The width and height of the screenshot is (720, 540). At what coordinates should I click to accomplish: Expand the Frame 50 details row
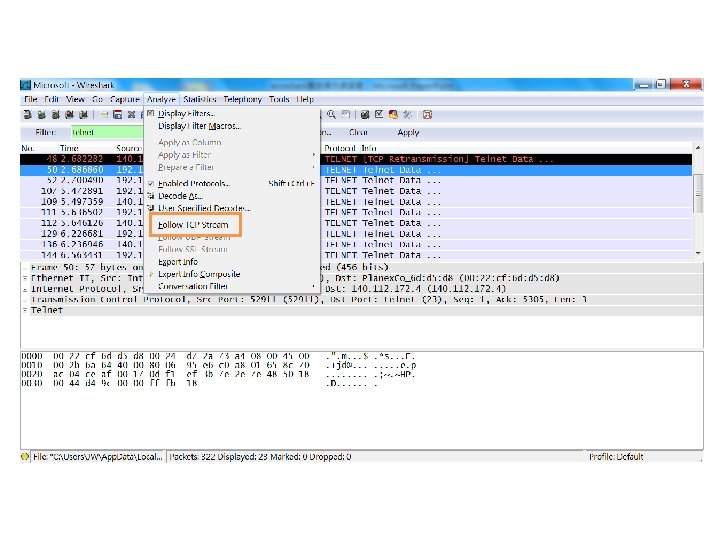[x=25, y=267]
